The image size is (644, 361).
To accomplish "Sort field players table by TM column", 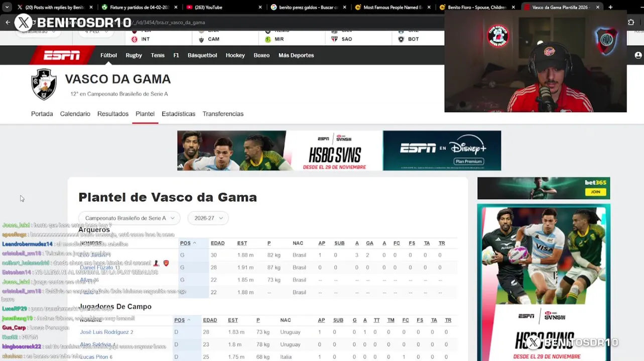I will [391, 320].
